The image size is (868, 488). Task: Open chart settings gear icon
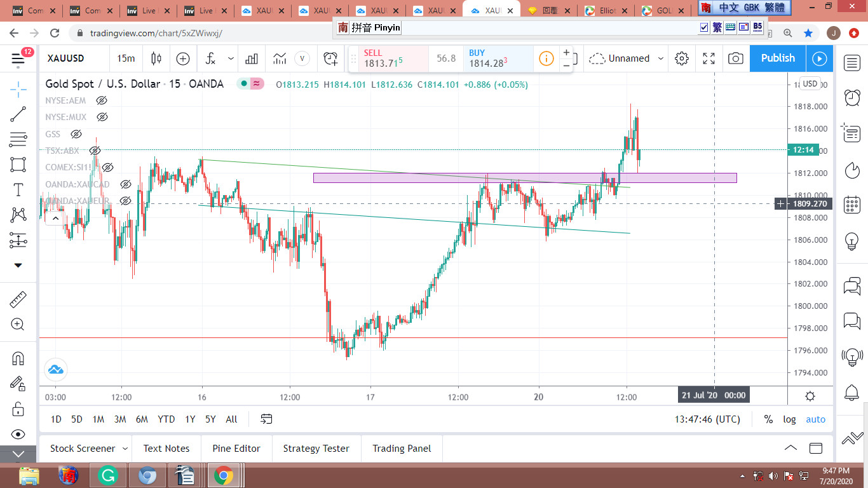[682, 58]
